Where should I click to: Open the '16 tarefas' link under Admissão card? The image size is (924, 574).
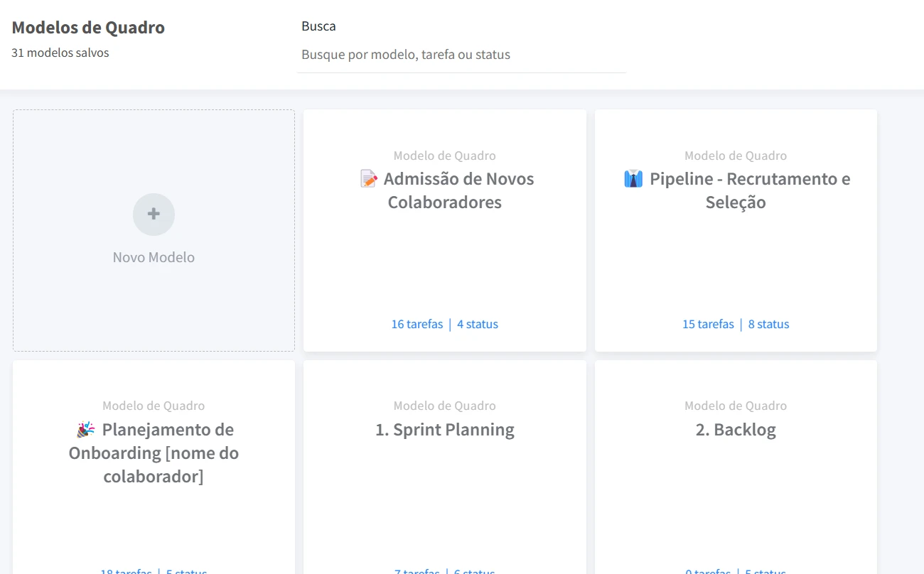pyautogui.click(x=417, y=324)
